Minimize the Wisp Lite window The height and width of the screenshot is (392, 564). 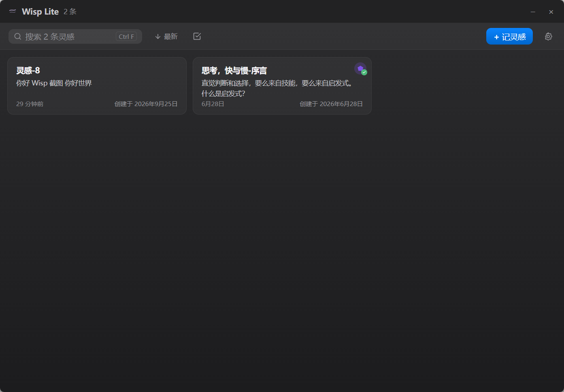533,12
